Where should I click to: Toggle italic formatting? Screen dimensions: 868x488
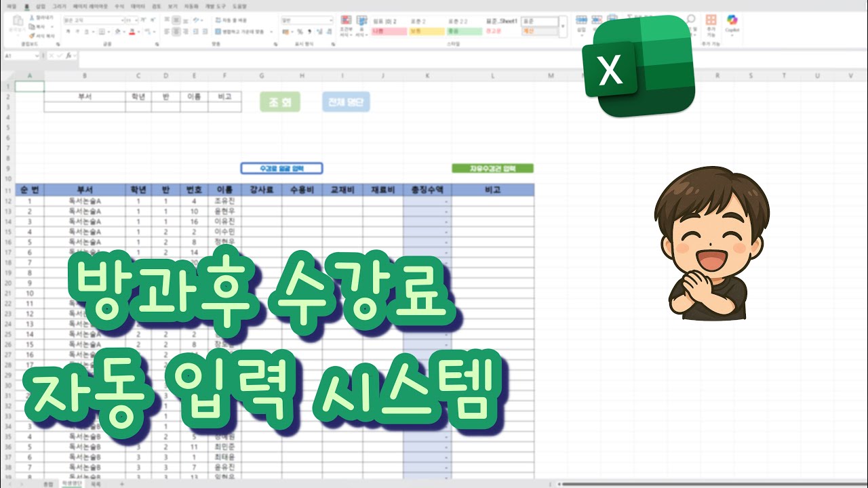click(77, 32)
